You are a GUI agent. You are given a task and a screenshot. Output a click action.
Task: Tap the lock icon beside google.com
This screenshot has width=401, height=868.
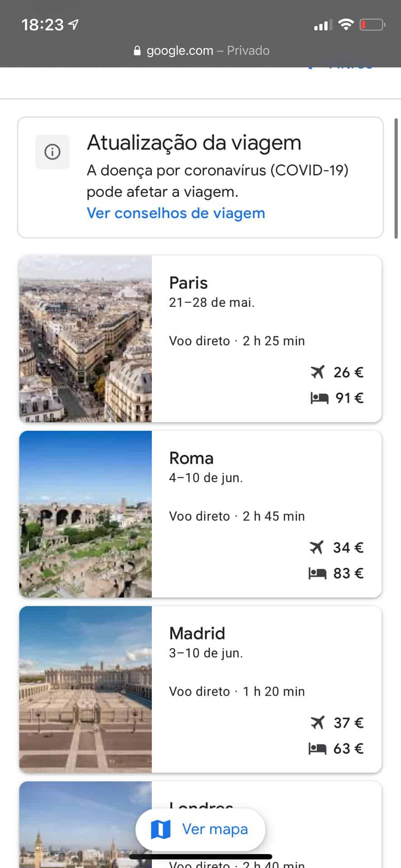pyautogui.click(x=137, y=51)
